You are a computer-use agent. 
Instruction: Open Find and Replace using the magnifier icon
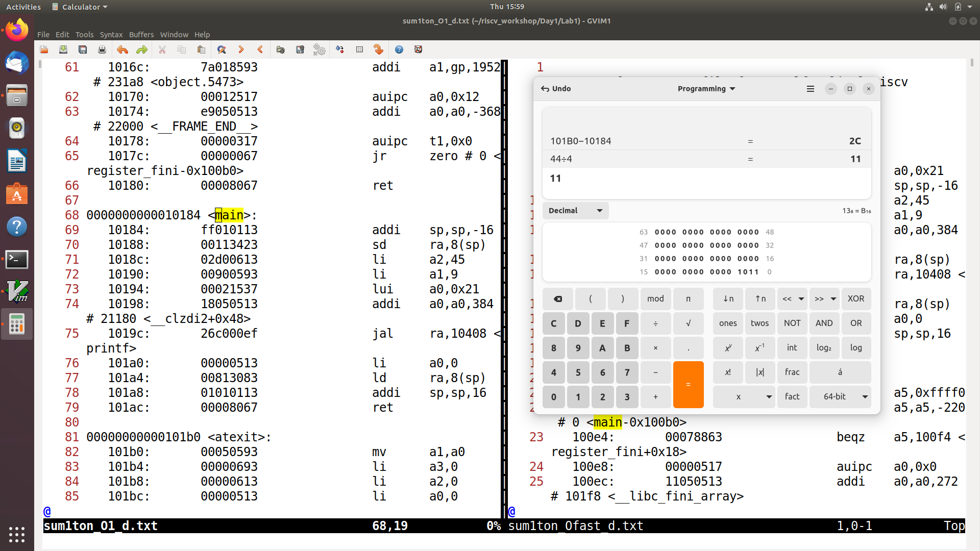(221, 49)
